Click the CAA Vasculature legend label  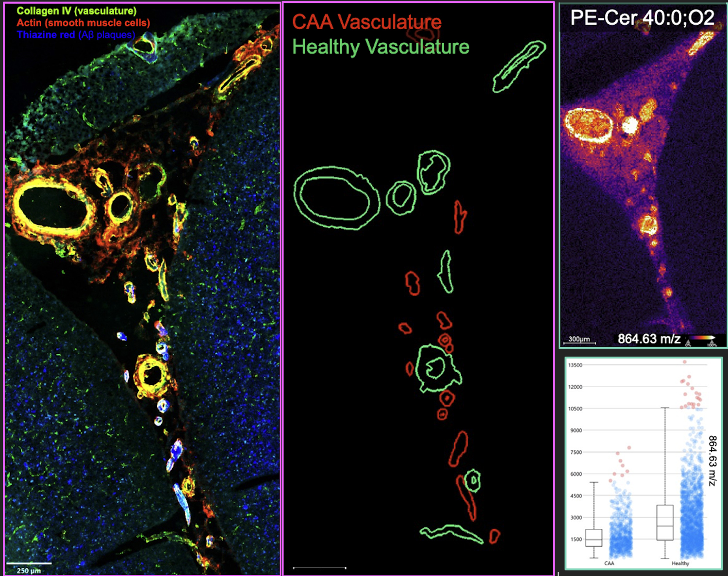[366, 22]
